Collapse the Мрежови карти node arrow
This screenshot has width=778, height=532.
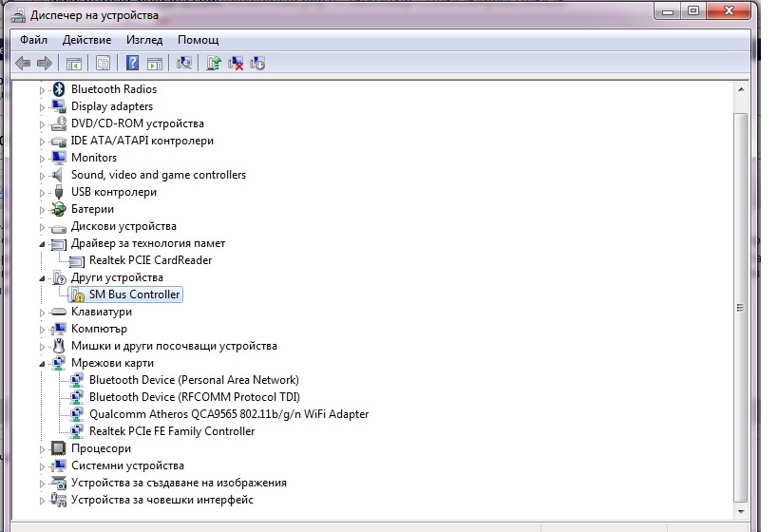pyautogui.click(x=42, y=363)
